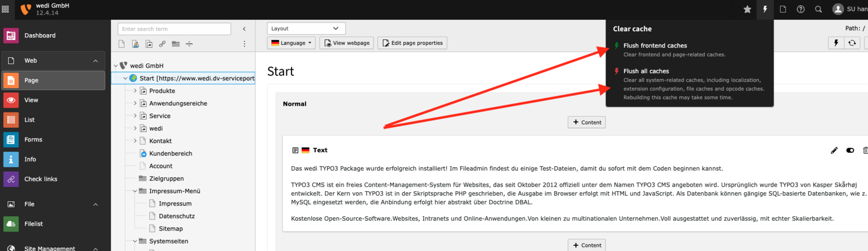Open the Check links module
The width and height of the screenshot is (868, 251).
(54, 179)
